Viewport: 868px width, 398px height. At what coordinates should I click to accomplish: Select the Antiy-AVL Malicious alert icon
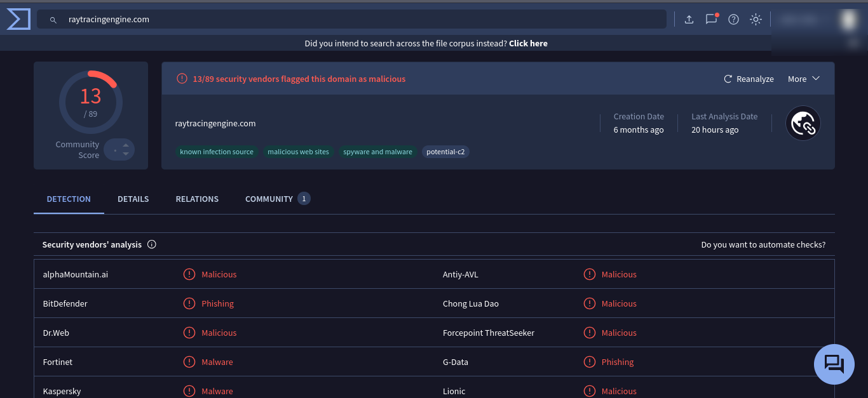pos(590,274)
